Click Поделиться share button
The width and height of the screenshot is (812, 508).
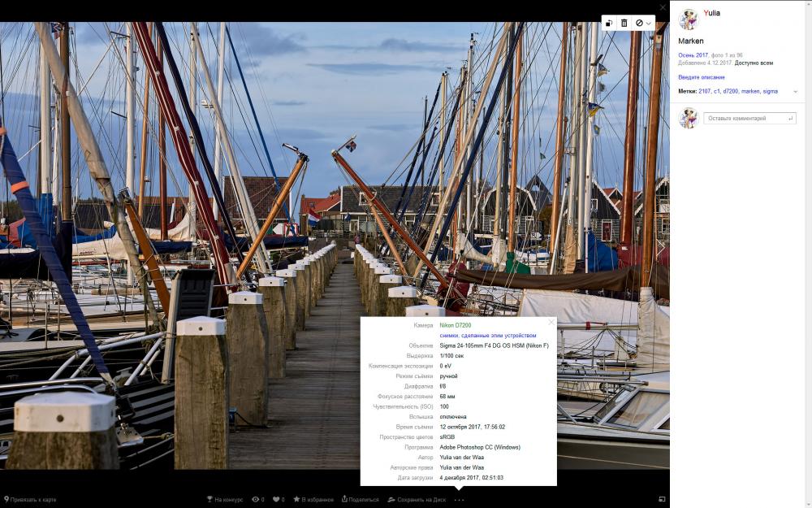(361, 500)
